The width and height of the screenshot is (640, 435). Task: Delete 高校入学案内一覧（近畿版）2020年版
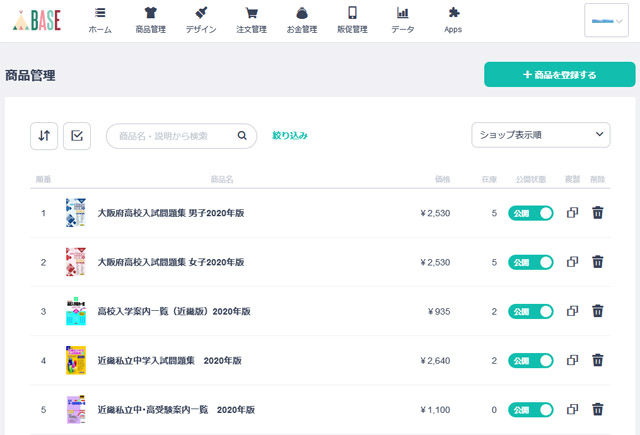[598, 311]
